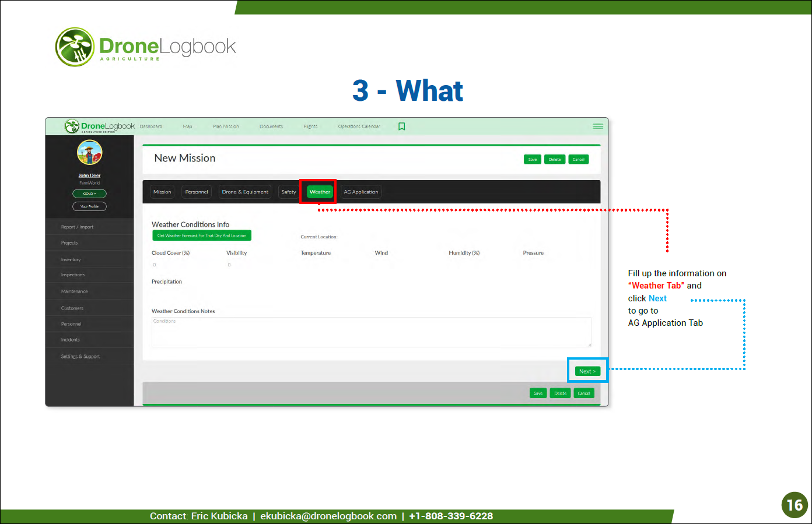
Task: Click the Next button
Action: point(587,371)
